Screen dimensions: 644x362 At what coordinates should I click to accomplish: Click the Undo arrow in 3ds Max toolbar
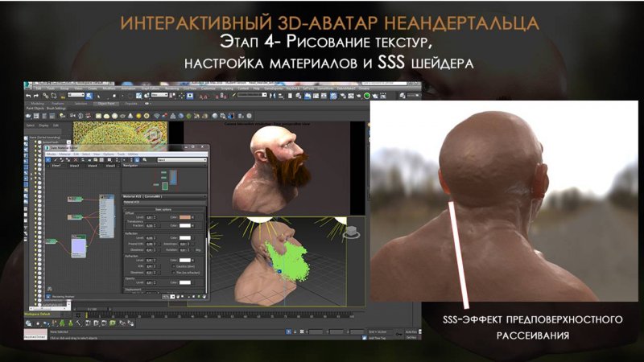pos(28,96)
